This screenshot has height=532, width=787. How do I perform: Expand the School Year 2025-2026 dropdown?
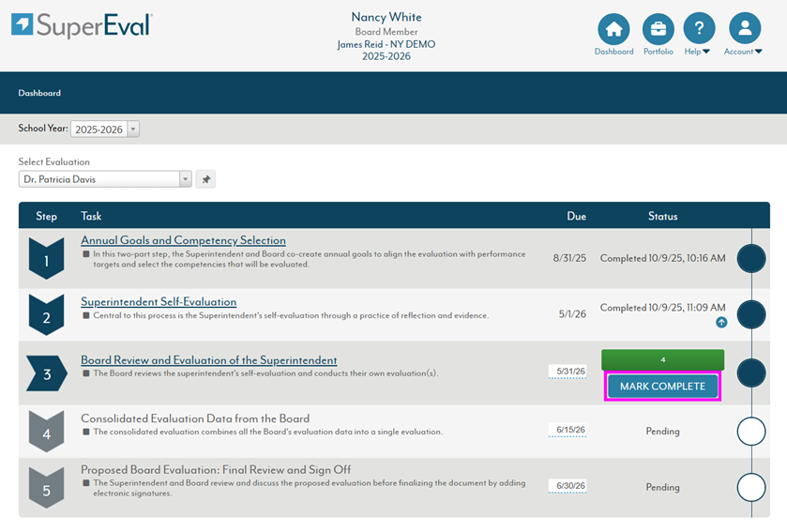click(132, 129)
